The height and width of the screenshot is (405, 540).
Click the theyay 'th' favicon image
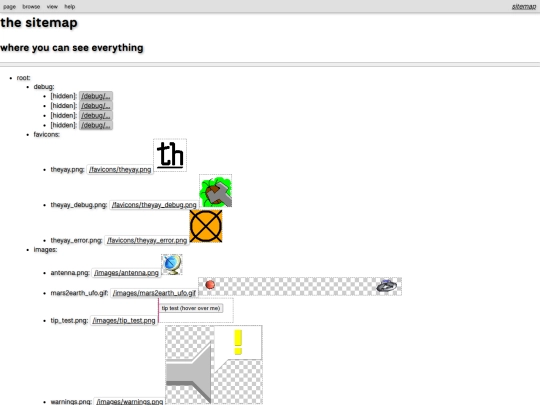click(x=170, y=155)
